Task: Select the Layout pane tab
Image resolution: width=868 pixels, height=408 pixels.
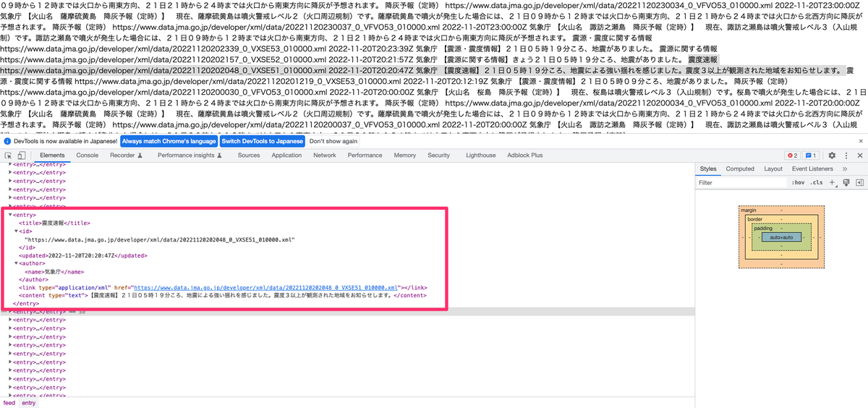Action: tap(773, 169)
